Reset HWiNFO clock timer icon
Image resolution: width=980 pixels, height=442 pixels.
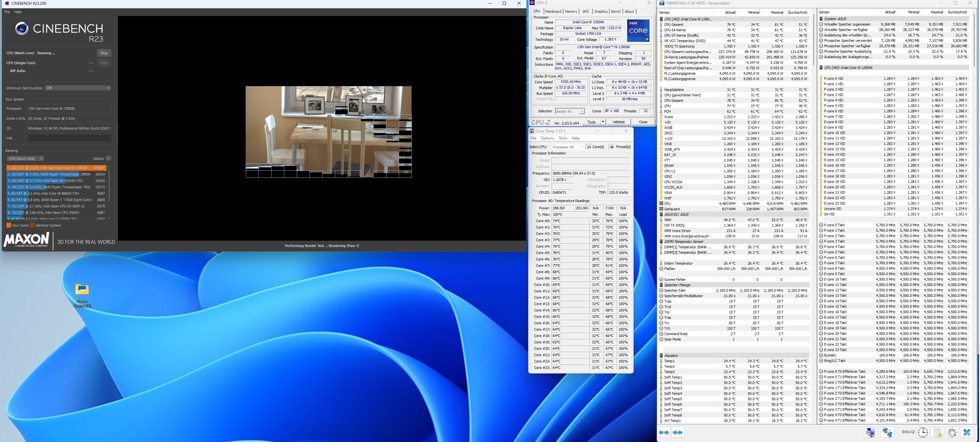tap(923, 432)
